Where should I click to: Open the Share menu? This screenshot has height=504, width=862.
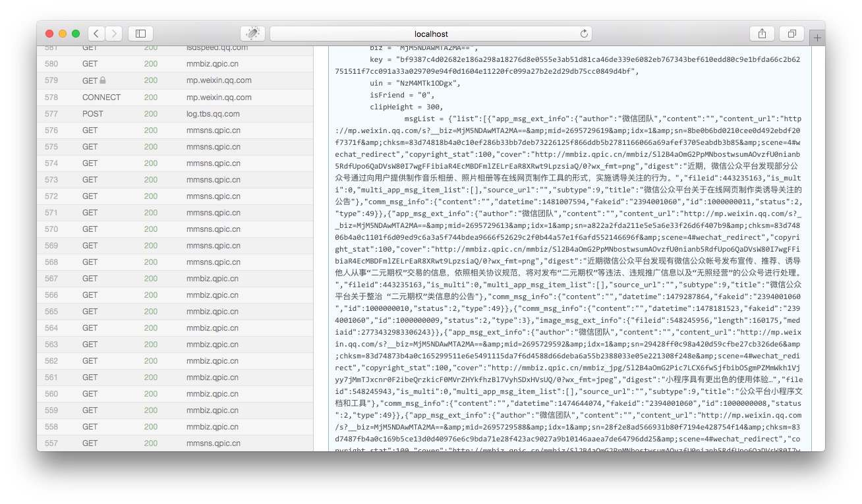[x=762, y=34]
